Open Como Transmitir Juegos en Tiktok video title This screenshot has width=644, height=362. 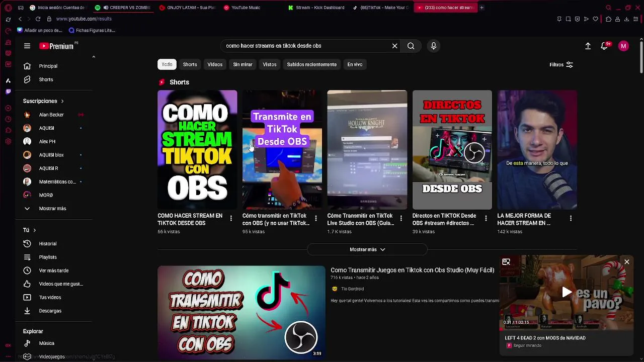[x=412, y=270]
